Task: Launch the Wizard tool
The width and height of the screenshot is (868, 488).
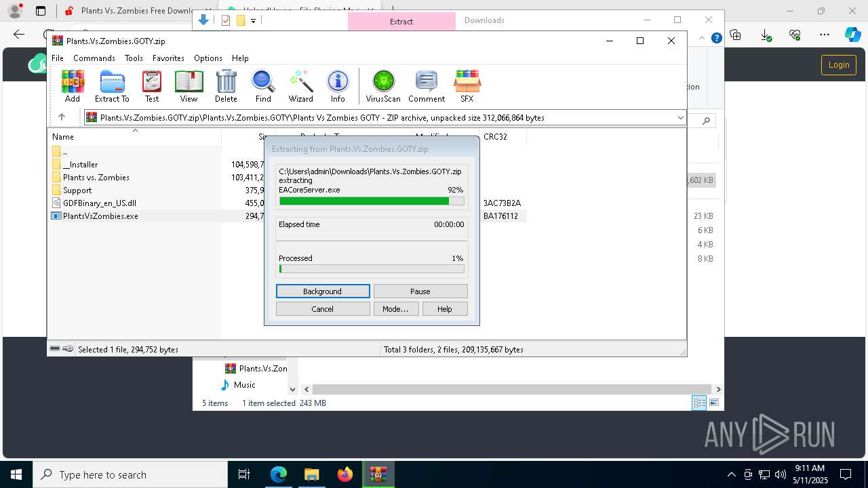Action: 300,86
